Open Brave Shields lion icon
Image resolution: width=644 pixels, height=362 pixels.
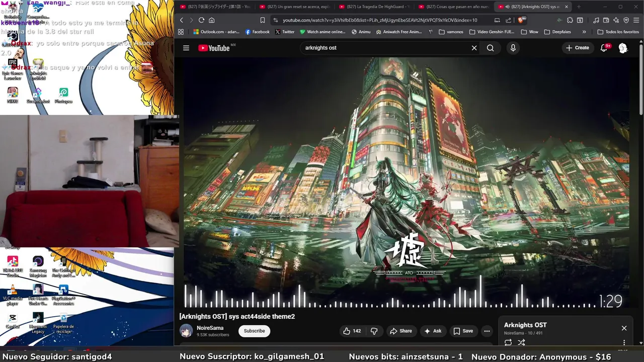pyautogui.click(x=522, y=20)
